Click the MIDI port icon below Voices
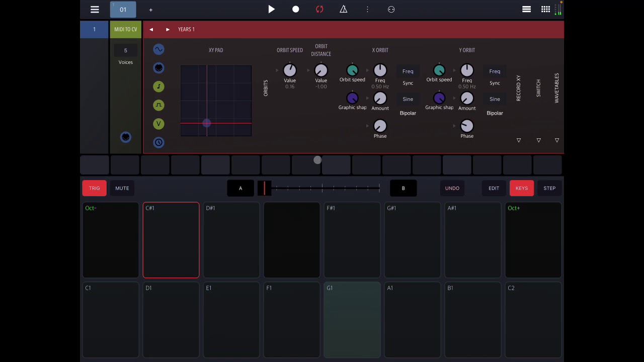 pos(126,137)
